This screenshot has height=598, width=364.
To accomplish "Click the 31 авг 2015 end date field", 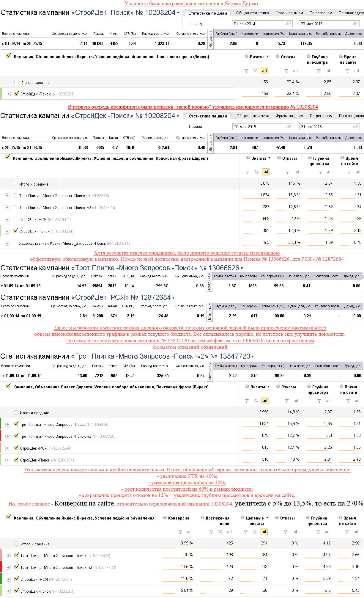I will 330,127.
